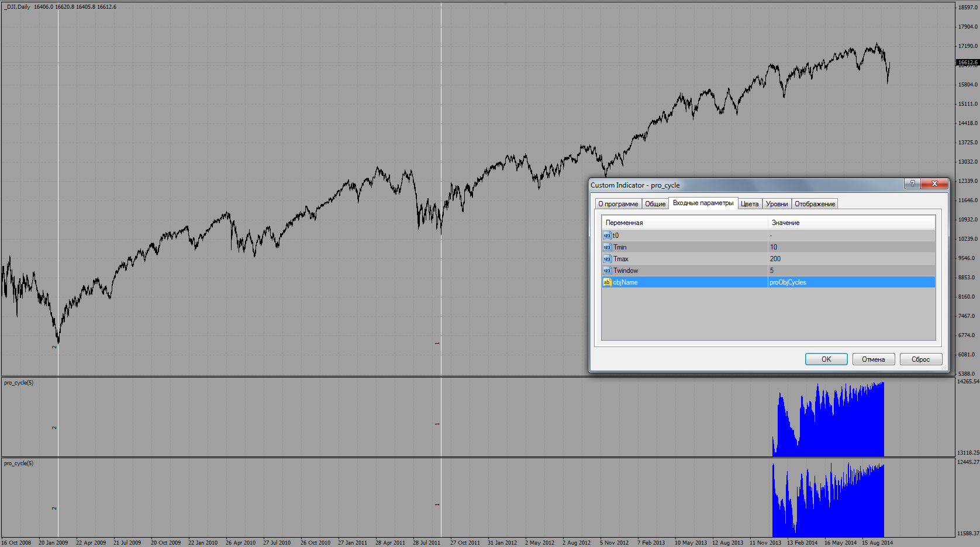This screenshot has height=547, width=980.
Task: Click the numeric type icon beside Tmin
Action: click(x=607, y=247)
